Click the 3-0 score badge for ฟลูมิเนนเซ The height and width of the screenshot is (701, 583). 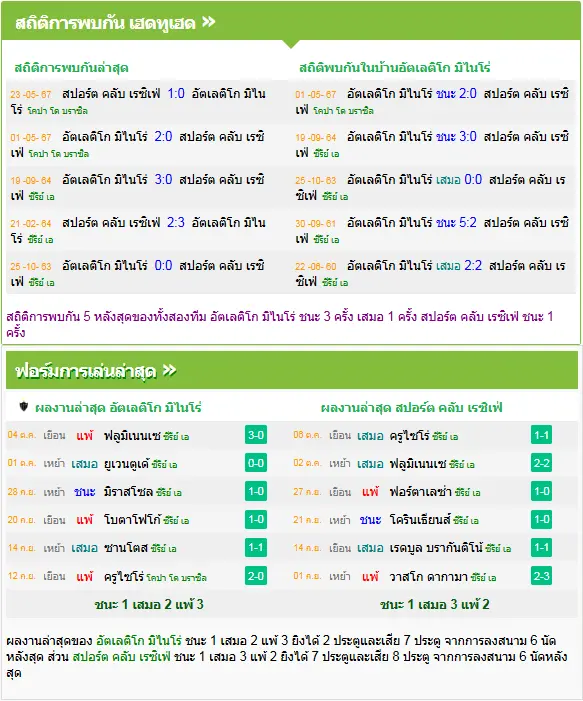coord(256,435)
